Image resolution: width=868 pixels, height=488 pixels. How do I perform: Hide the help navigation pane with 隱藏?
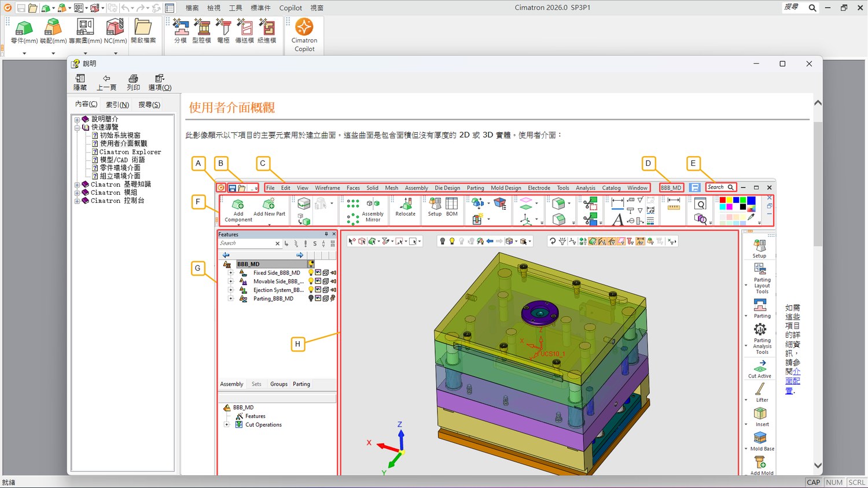coord(80,83)
